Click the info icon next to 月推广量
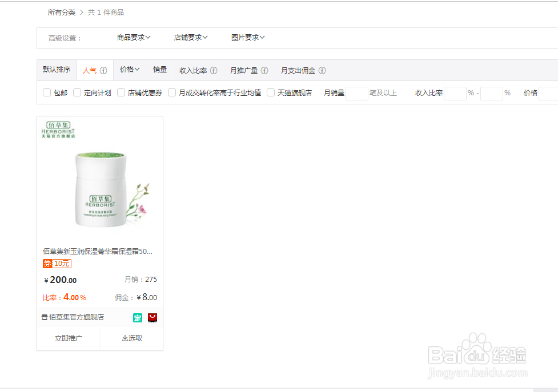Viewport: 558px width, 392px height. point(264,70)
